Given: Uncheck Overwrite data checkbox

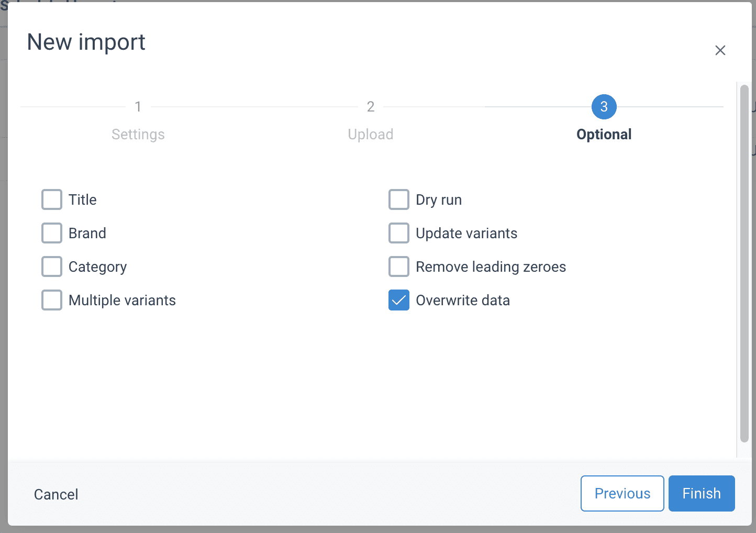Looking at the screenshot, I should 399,300.
